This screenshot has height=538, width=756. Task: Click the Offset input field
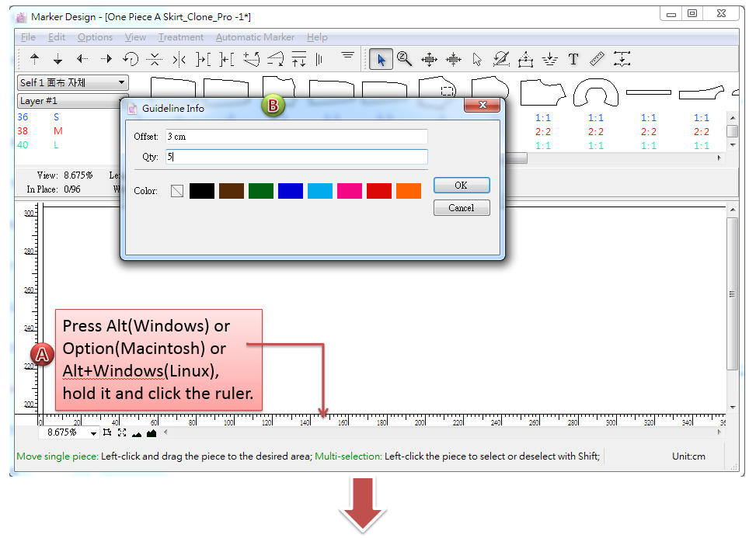(x=296, y=137)
